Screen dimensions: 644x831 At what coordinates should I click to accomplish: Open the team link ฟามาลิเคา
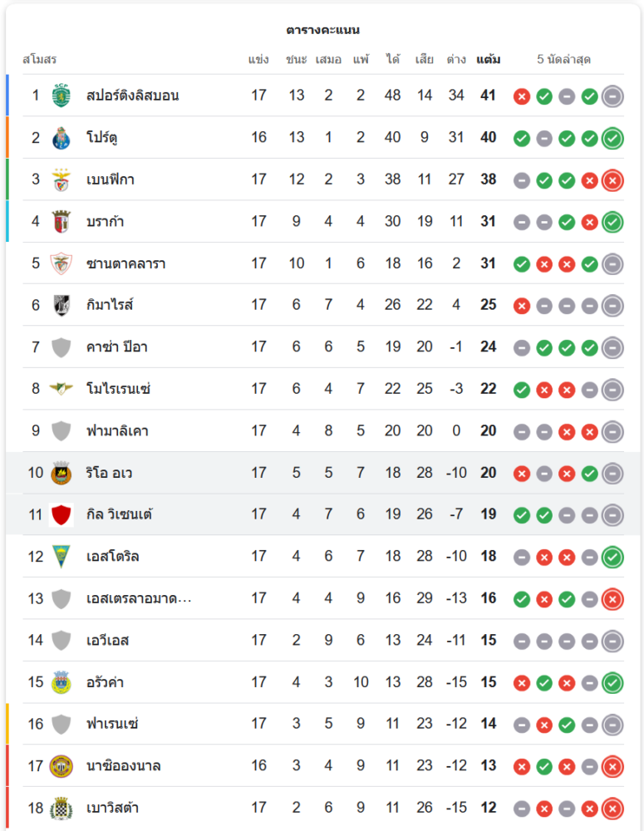click(x=117, y=430)
